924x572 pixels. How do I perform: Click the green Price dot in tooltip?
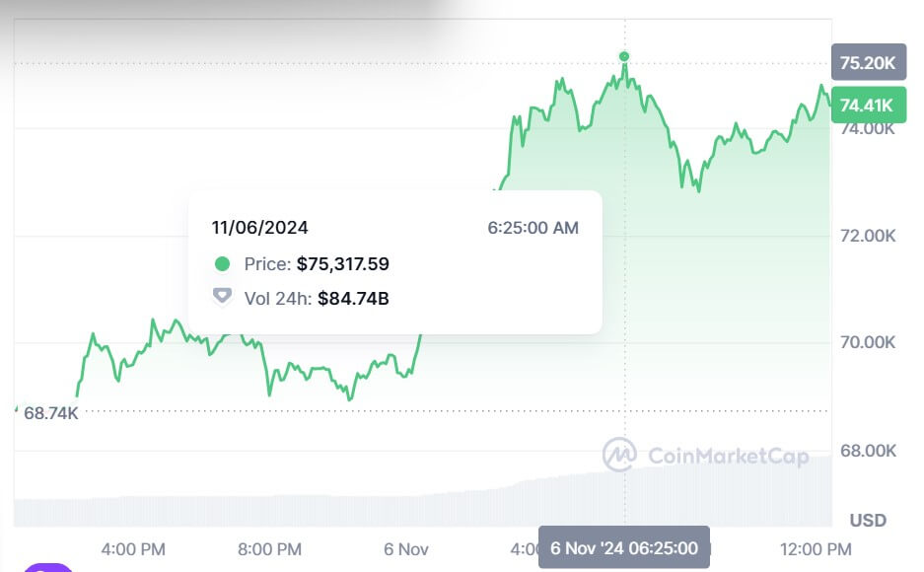pyautogui.click(x=222, y=264)
